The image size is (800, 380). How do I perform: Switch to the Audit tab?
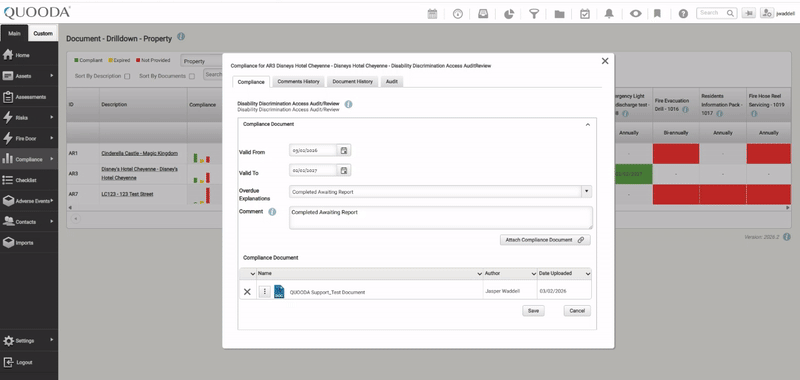click(x=392, y=82)
